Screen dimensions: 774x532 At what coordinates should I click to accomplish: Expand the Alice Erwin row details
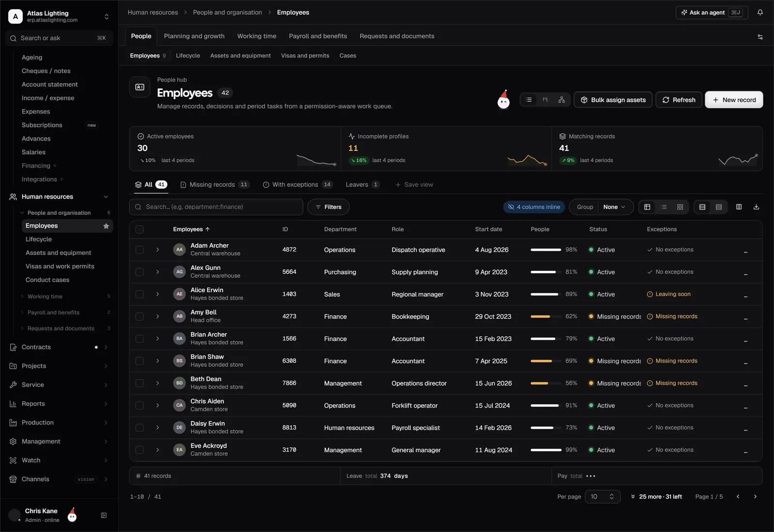158,294
